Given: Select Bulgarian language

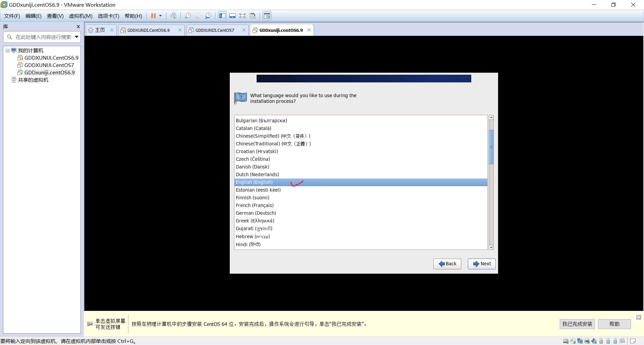Looking at the screenshot, I should [361, 121].
